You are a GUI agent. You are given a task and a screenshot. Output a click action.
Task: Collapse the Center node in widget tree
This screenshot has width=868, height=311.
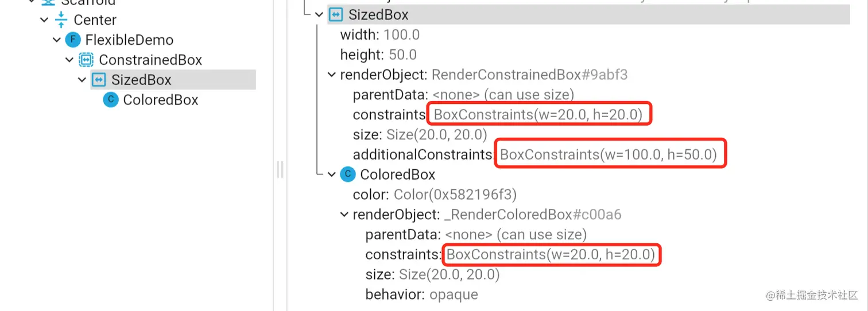(44, 20)
